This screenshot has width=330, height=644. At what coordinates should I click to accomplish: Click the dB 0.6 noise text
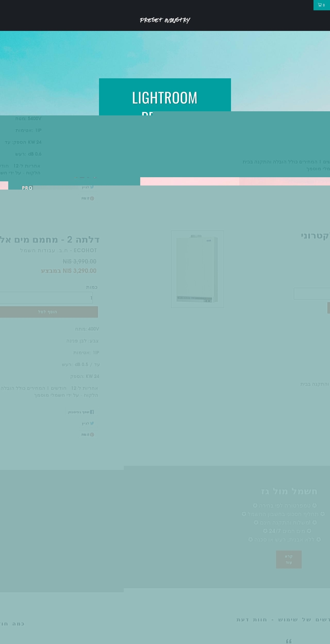tap(28, 154)
